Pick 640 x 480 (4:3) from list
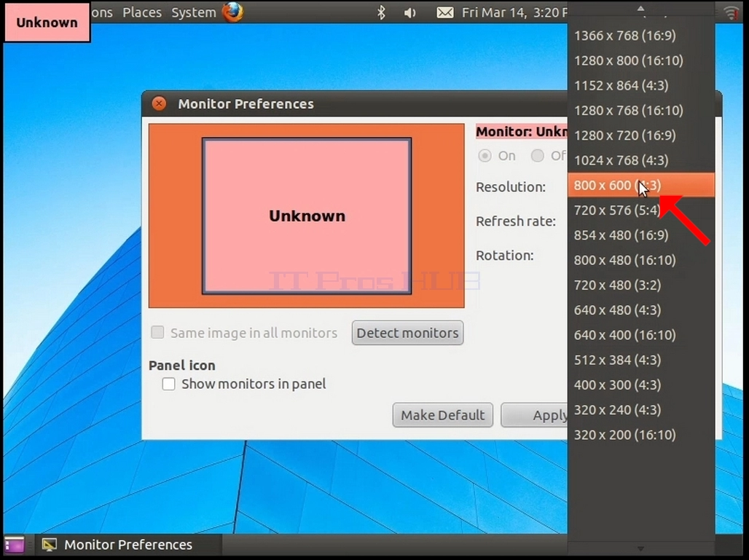This screenshot has height=560, width=749. pos(641,309)
